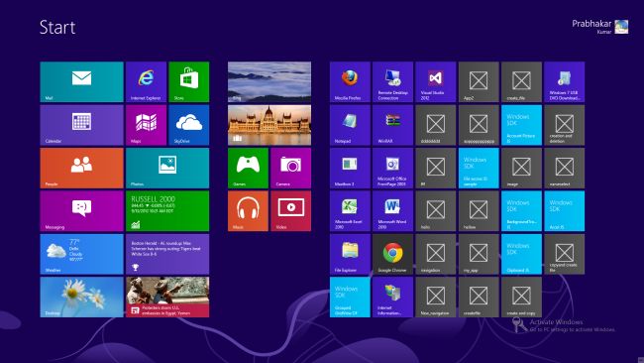This screenshot has width=644, height=363.
Task: Click the Prabhakar Kumar user name
Action: (x=591, y=27)
